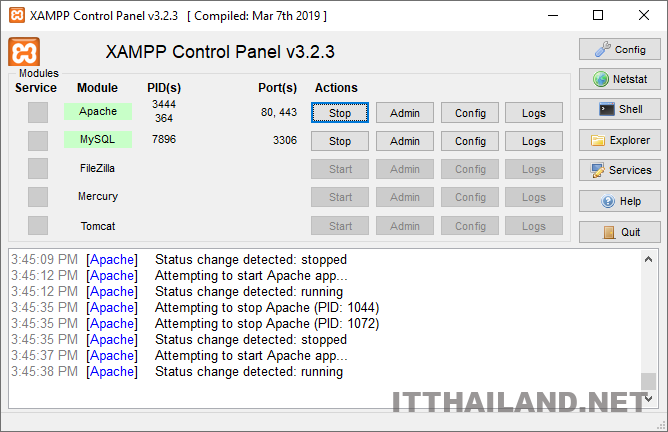The image size is (668, 432).
Task: Click FileZilla Config button
Action: (470, 169)
